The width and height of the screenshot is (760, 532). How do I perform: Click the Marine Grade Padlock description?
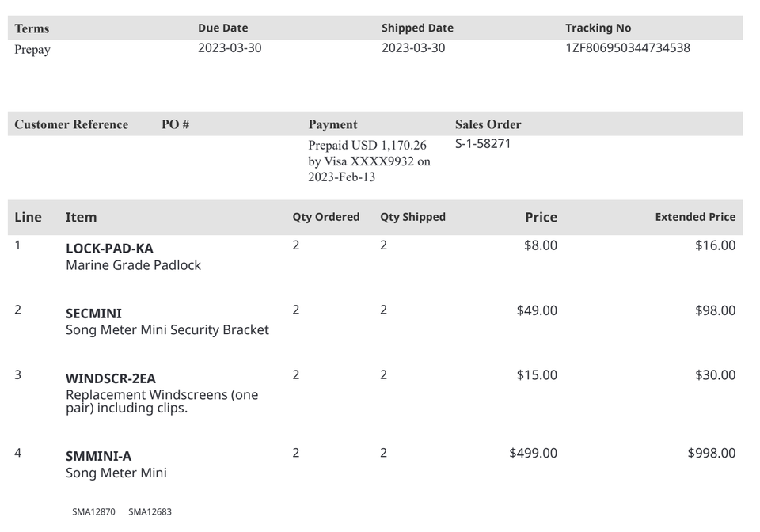133,265
